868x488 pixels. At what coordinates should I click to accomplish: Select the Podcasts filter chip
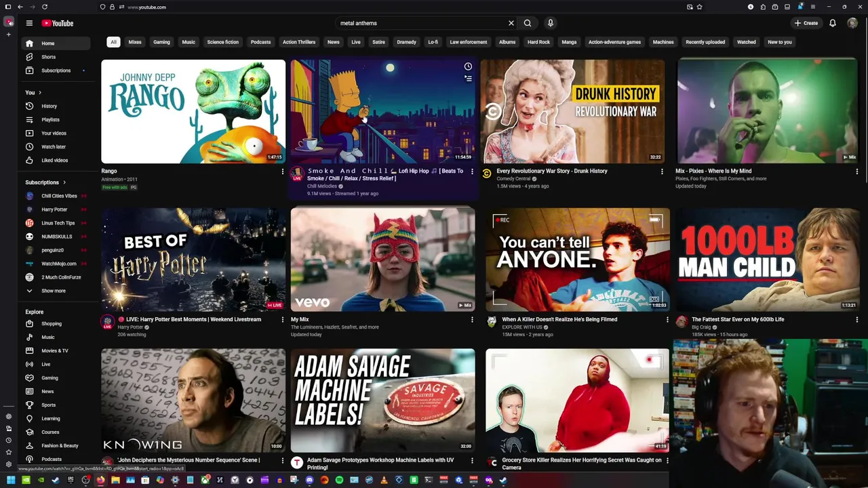click(260, 42)
